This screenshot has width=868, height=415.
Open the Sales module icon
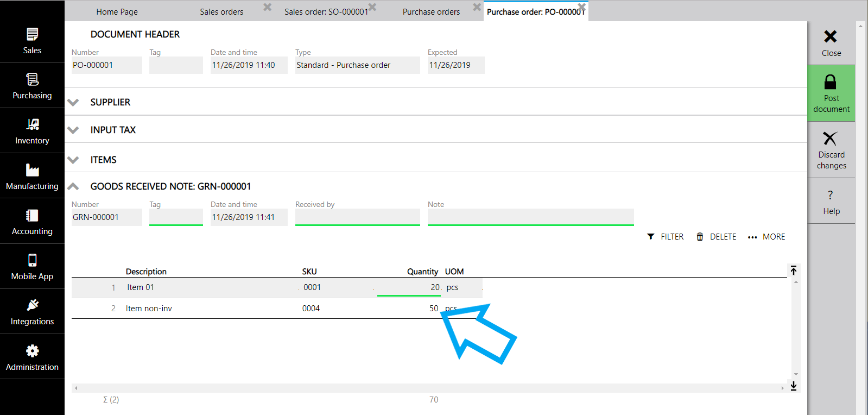[32, 35]
